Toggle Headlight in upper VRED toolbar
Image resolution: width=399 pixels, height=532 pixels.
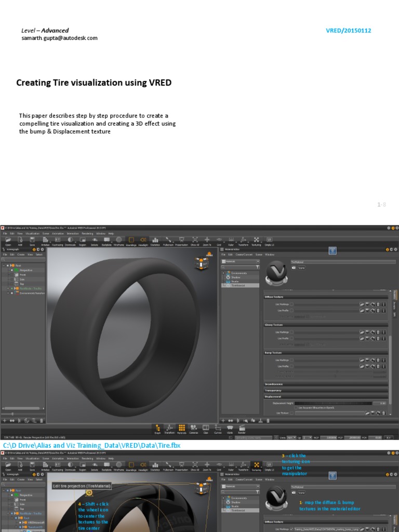pyautogui.click(x=143, y=241)
